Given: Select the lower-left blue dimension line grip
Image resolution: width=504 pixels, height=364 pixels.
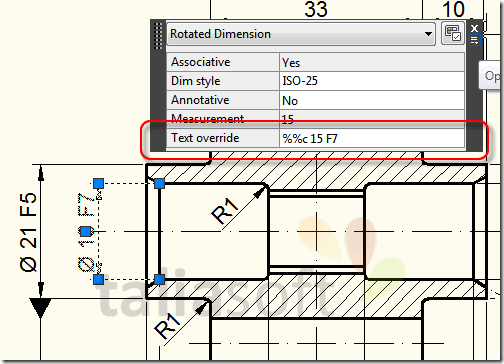Looking at the screenshot, I should [x=98, y=279].
